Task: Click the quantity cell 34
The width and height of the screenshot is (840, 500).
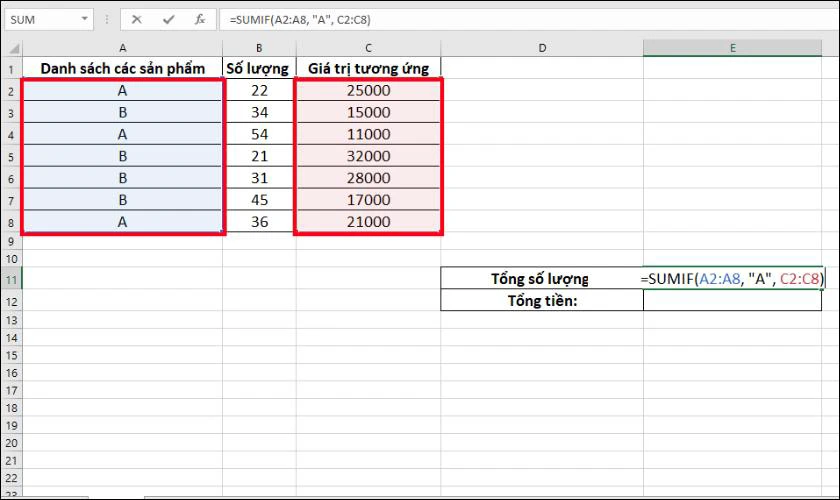Action: (x=259, y=112)
